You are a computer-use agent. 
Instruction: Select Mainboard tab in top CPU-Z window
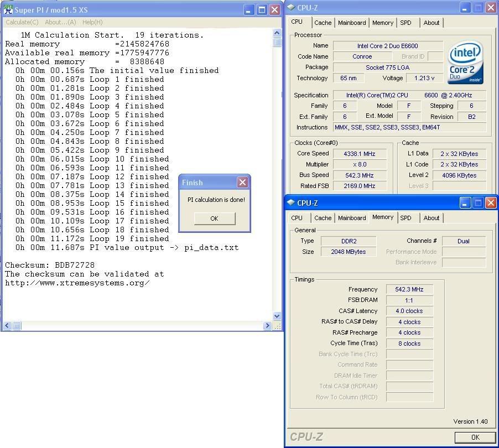352,23
